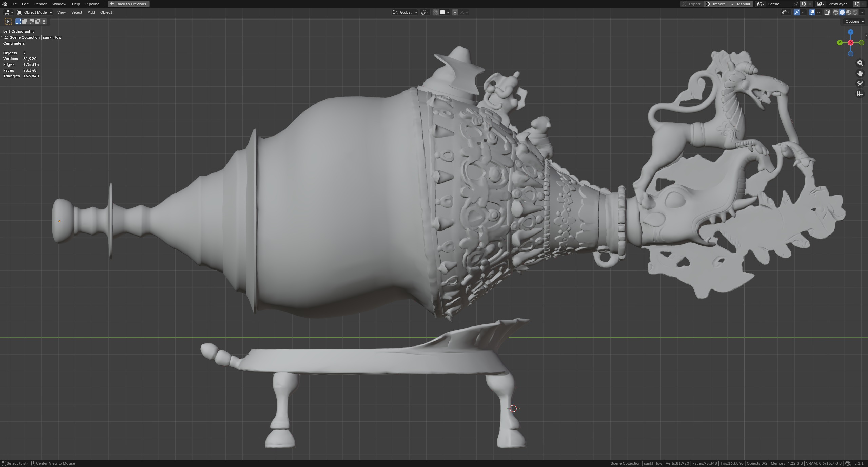Toggle Show Gizmo button
The height and width of the screenshot is (467, 868).
pos(797,12)
